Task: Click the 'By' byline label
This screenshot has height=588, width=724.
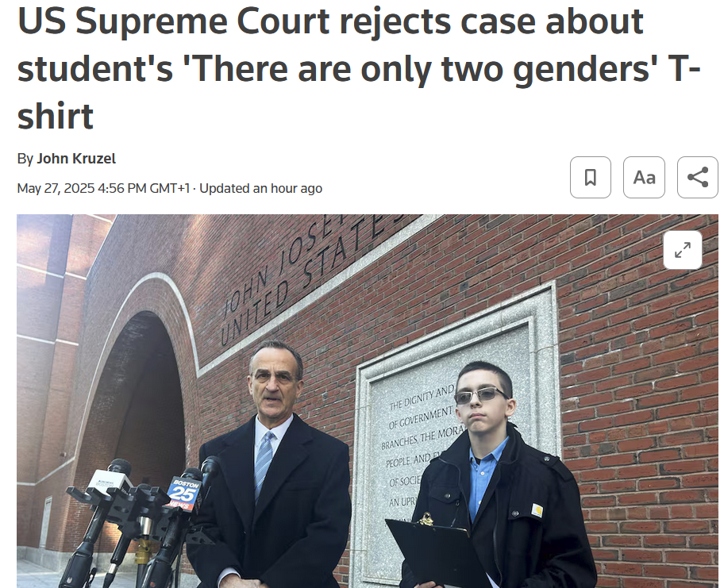Action: click(25, 159)
